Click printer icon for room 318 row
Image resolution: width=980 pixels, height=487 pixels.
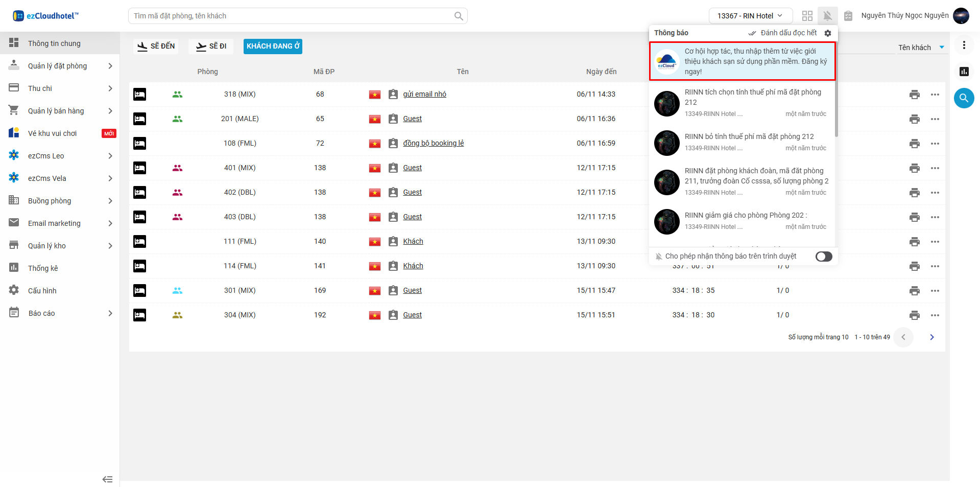coord(914,95)
